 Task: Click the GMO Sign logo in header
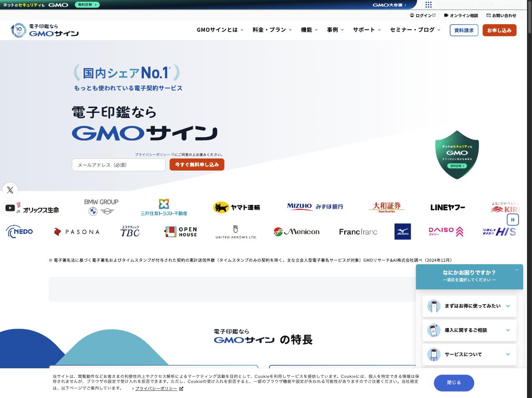pos(44,30)
